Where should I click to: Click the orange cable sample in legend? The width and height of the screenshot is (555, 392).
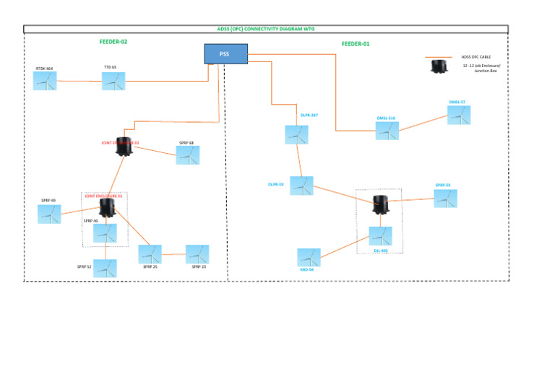439,57
